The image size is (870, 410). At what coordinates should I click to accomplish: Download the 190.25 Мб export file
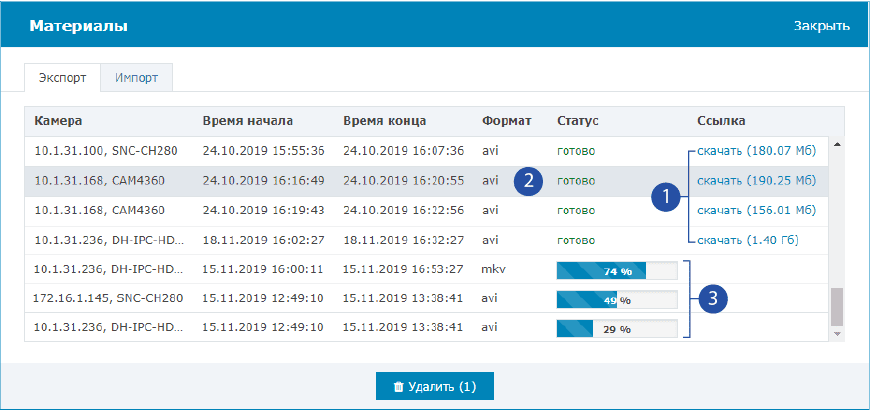coord(756,180)
